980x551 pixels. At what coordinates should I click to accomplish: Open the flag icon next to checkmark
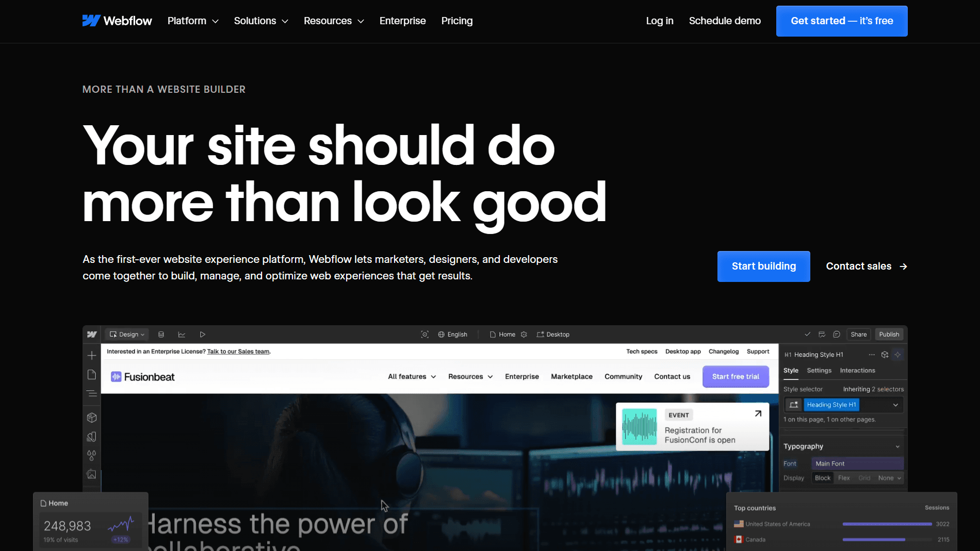(x=822, y=335)
